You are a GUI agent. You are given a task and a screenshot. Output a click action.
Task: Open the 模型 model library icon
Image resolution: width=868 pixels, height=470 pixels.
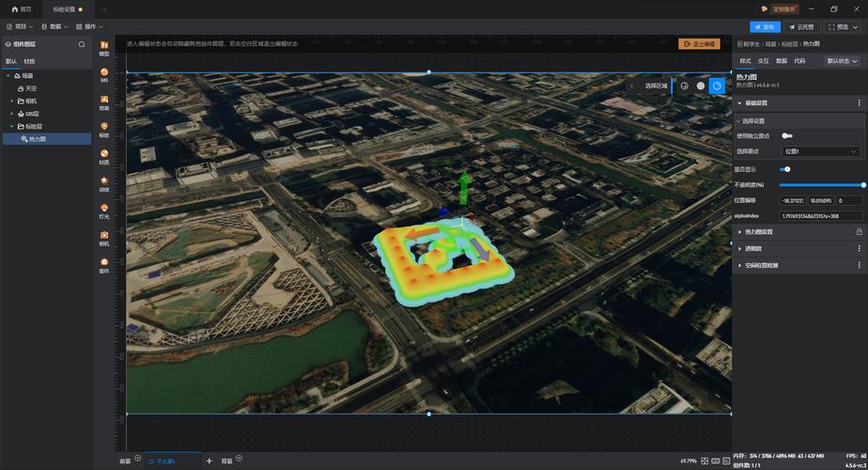coord(104,48)
